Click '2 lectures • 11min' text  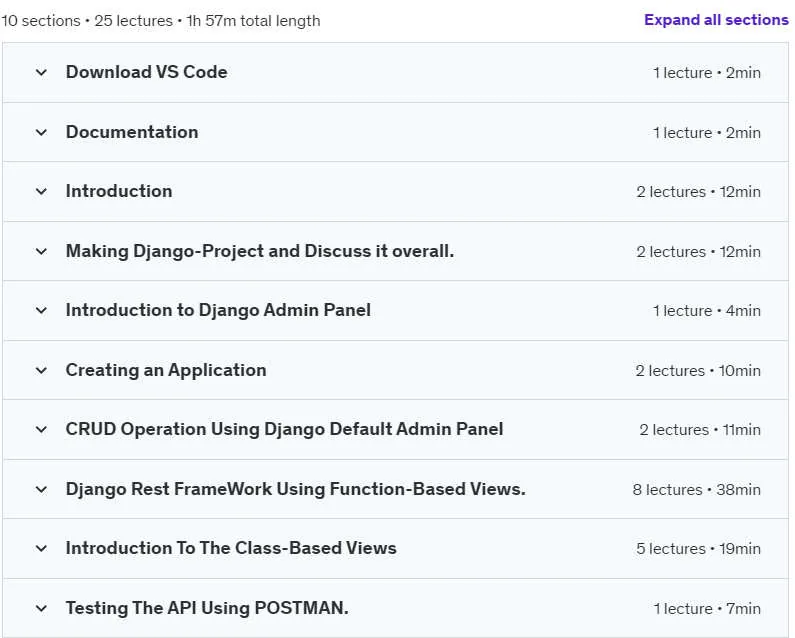(x=700, y=430)
